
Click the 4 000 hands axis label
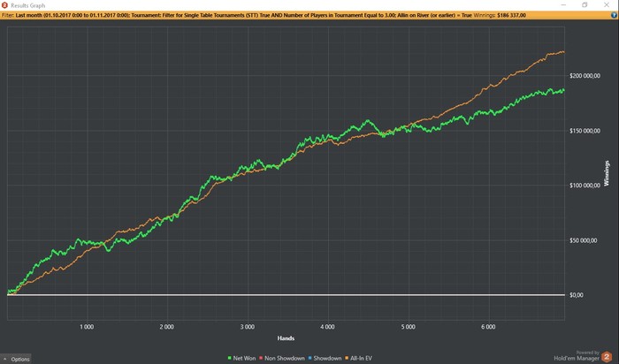pos(328,327)
